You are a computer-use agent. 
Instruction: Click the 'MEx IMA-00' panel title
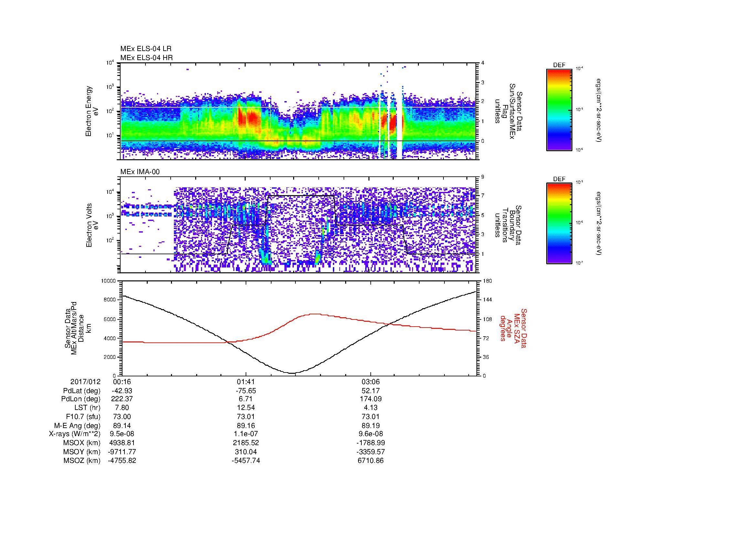(x=140, y=172)
